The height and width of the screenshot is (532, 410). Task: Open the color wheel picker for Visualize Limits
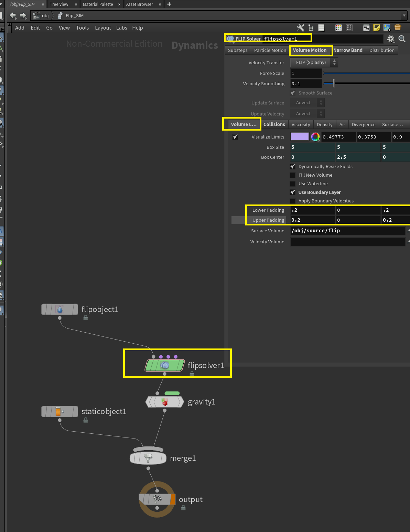315,137
